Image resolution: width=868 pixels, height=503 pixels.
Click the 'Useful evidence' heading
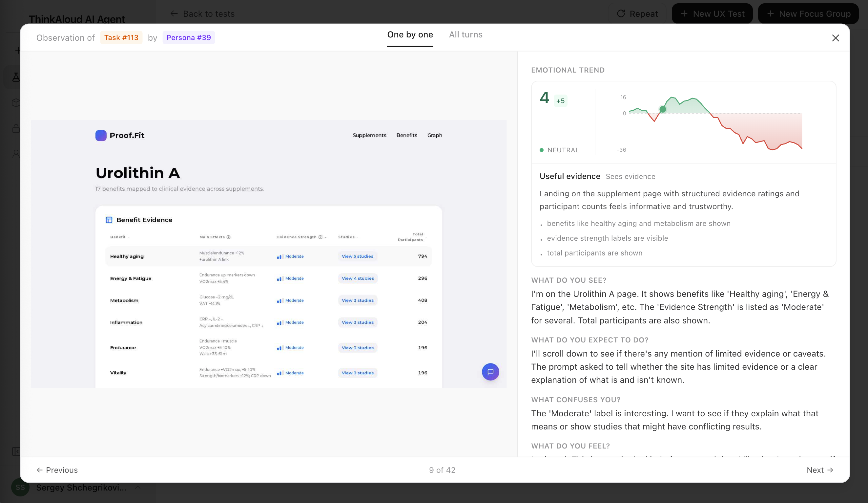(570, 177)
